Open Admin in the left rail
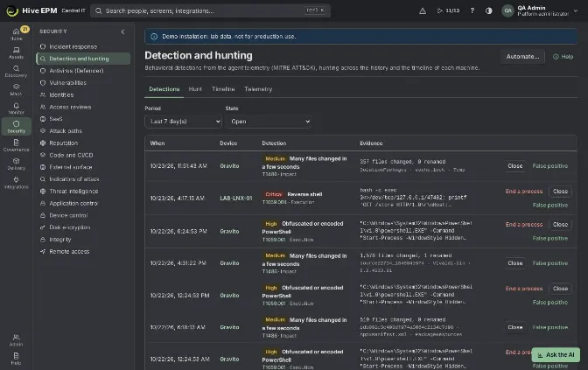Screen dimensions: 588x370 16,340
